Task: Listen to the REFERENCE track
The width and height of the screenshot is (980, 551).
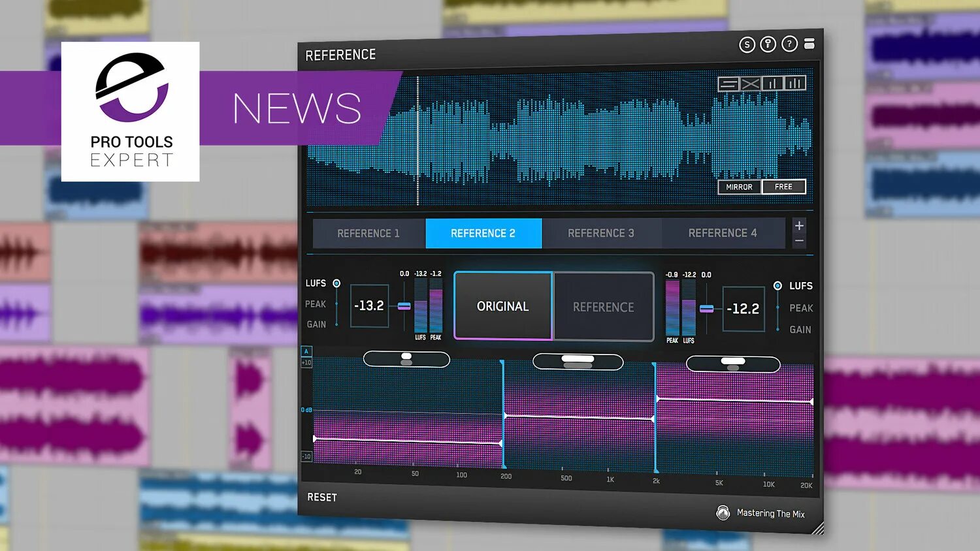Action: (x=604, y=307)
